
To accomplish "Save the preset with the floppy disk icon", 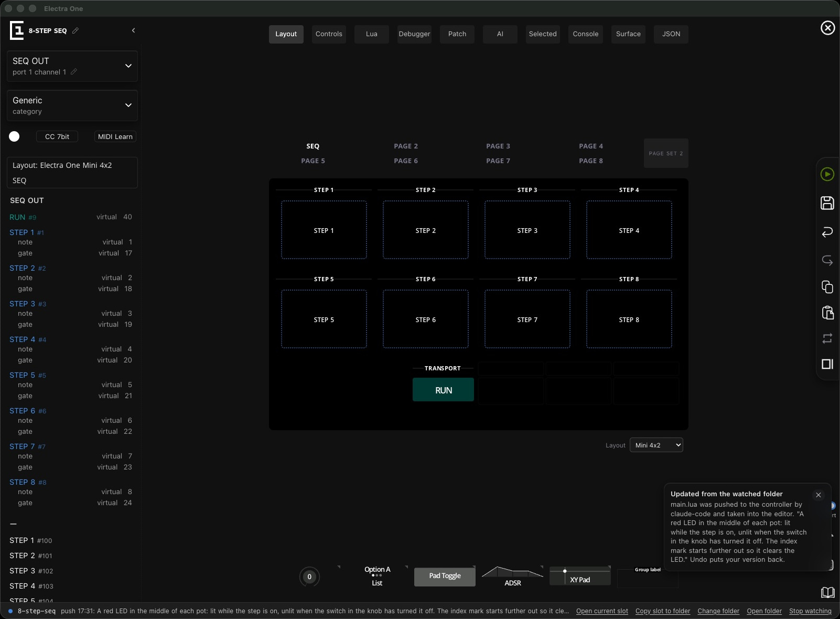I will (827, 203).
